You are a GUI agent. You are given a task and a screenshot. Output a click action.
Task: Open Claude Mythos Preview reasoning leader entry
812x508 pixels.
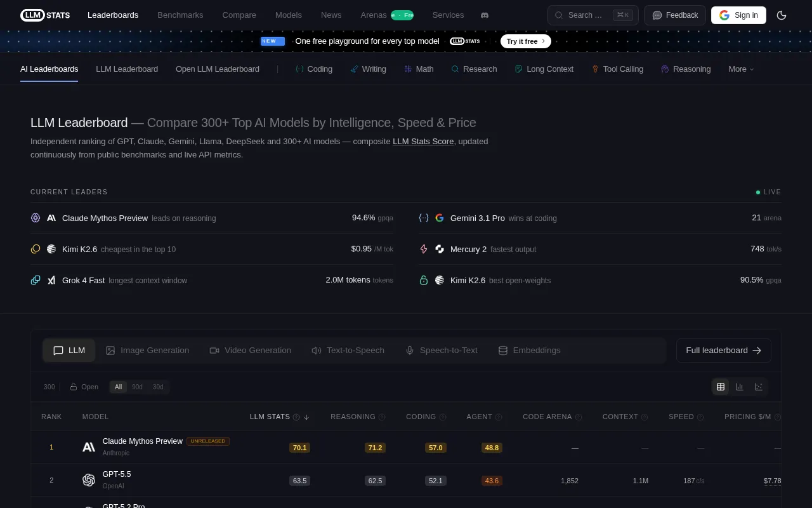[212, 218]
